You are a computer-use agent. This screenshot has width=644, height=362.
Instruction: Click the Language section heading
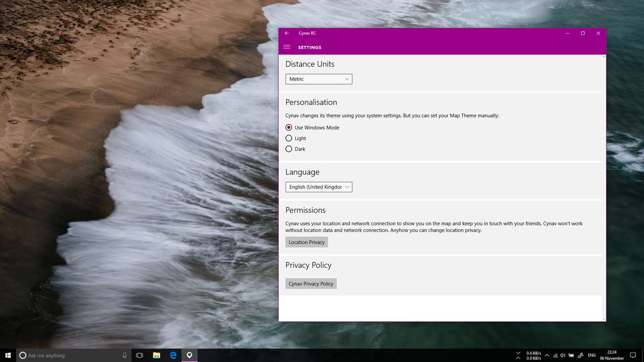[x=302, y=172]
